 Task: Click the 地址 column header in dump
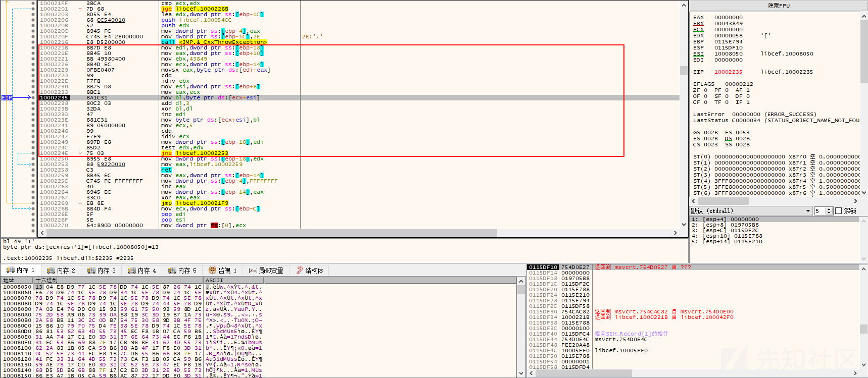pos(17,280)
